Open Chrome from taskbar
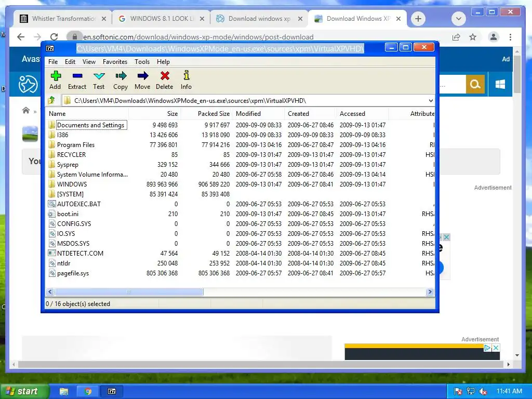532x399 pixels. tap(88, 391)
